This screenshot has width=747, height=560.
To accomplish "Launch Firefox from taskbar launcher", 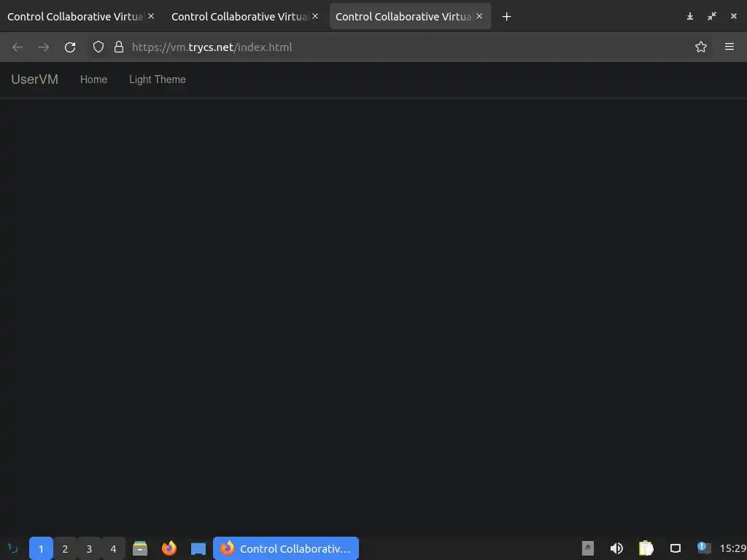I will coord(169,548).
